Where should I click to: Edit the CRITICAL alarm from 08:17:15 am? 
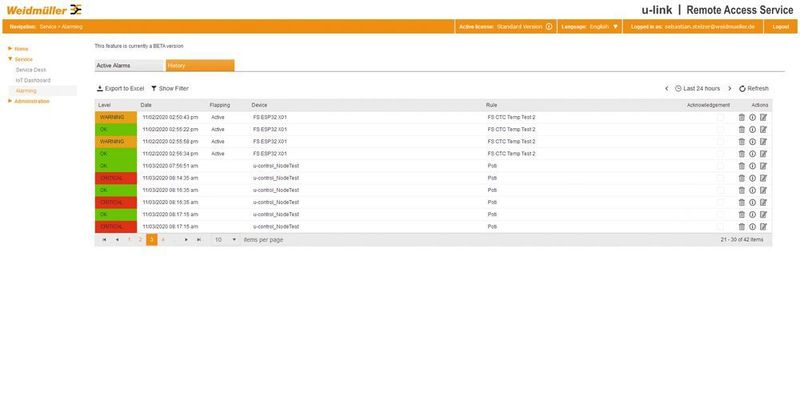[x=764, y=227]
